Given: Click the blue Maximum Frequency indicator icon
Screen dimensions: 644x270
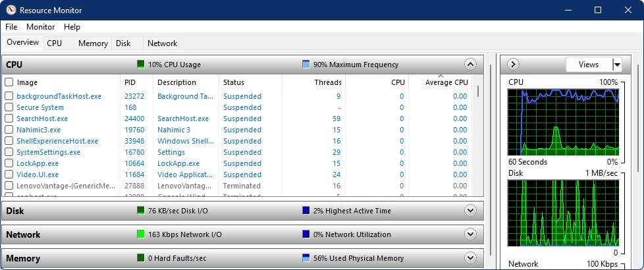Looking at the screenshot, I should (x=306, y=65).
